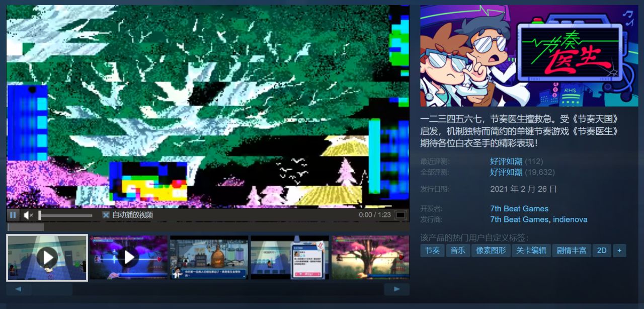644x309 pixels.
Task: Click the video time 0:00 / 1:23
Action: pyautogui.click(x=375, y=215)
